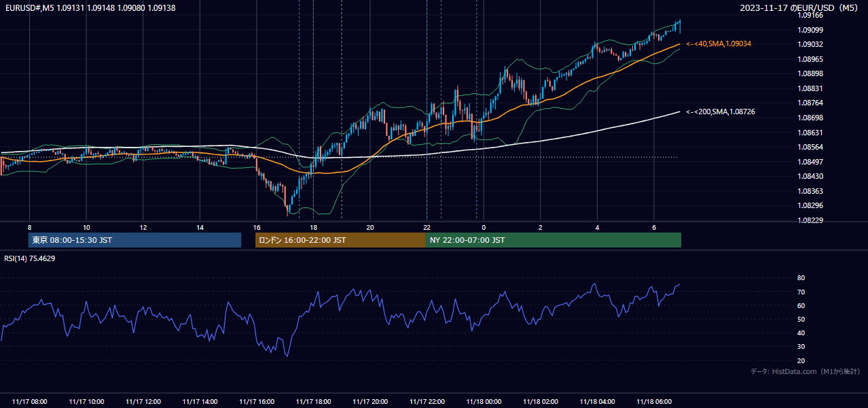The width and height of the screenshot is (868, 408).
Task: Click price axis value 1.08764
Action: (810, 103)
